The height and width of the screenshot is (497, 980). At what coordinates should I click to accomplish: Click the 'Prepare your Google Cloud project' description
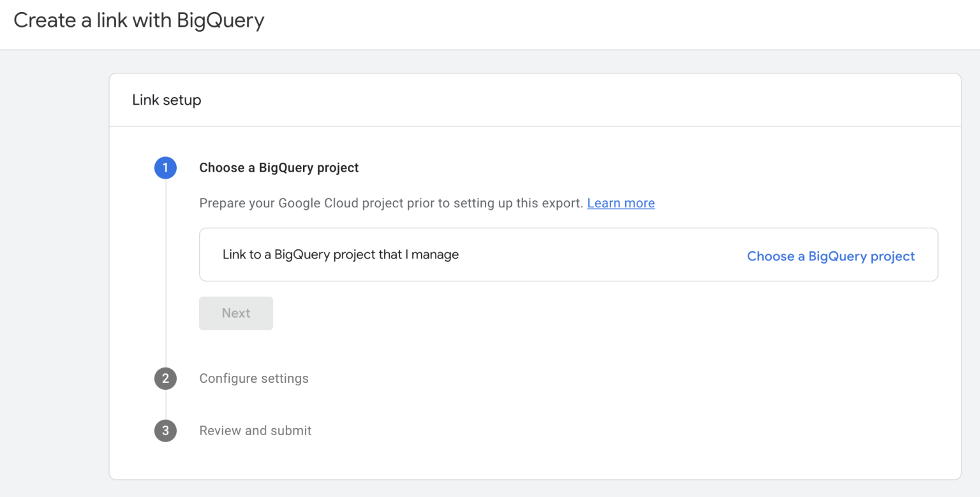[390, 203]
